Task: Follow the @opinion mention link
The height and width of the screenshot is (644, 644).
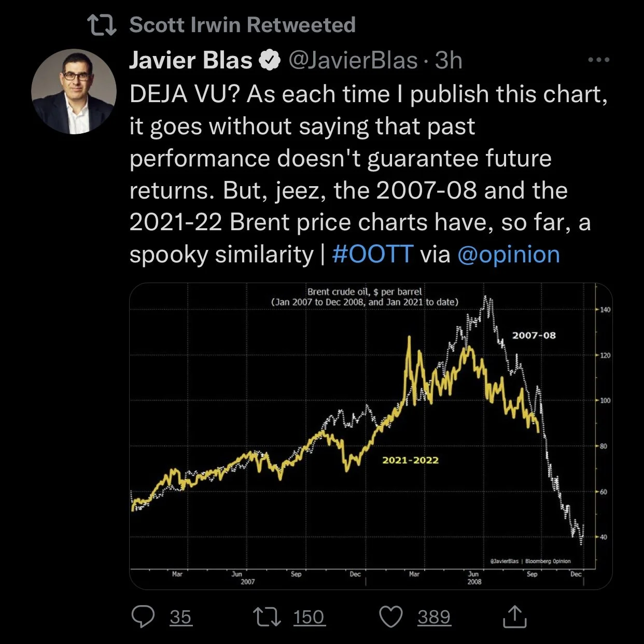Action: [x=509, y=255]
